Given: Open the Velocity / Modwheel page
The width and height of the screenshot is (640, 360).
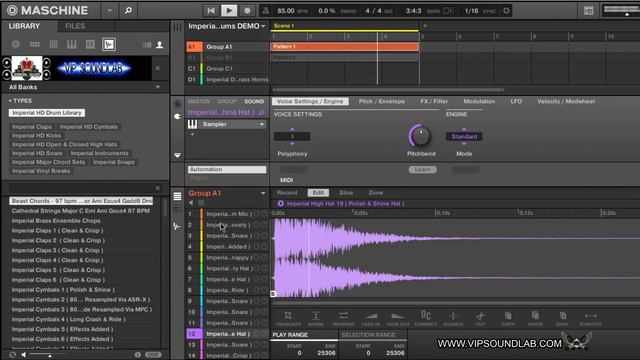Looking at the screenshot, I should [x=566, y=101].
